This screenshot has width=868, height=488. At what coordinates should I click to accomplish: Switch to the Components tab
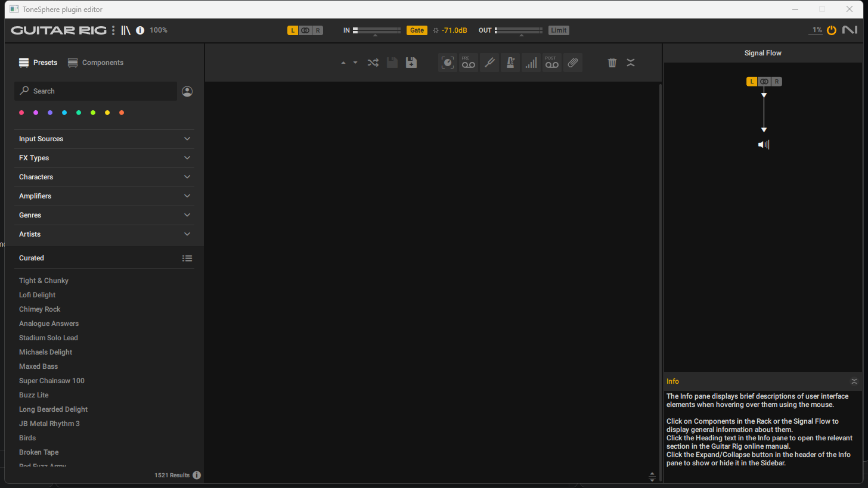[95, 63]
